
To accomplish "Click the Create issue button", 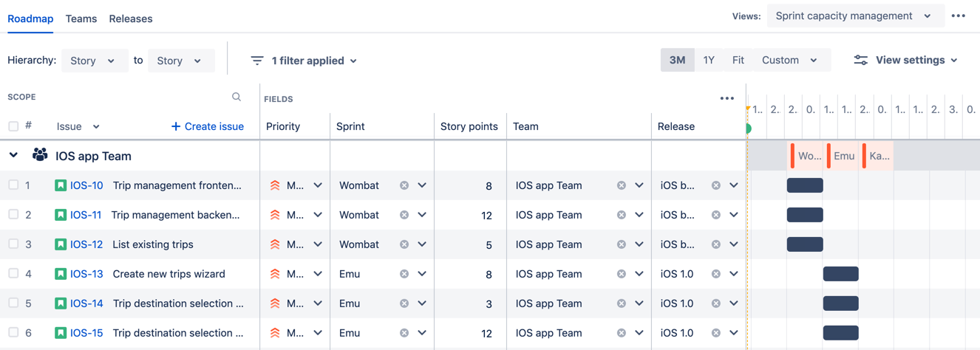I will [x=207, y=126].
